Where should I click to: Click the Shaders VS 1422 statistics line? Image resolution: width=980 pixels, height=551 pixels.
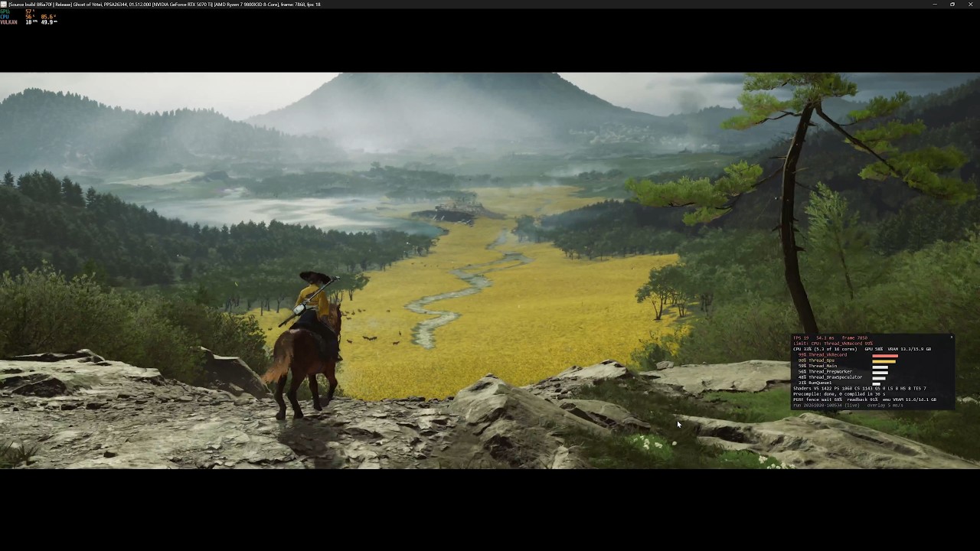(x=860, y=389)
